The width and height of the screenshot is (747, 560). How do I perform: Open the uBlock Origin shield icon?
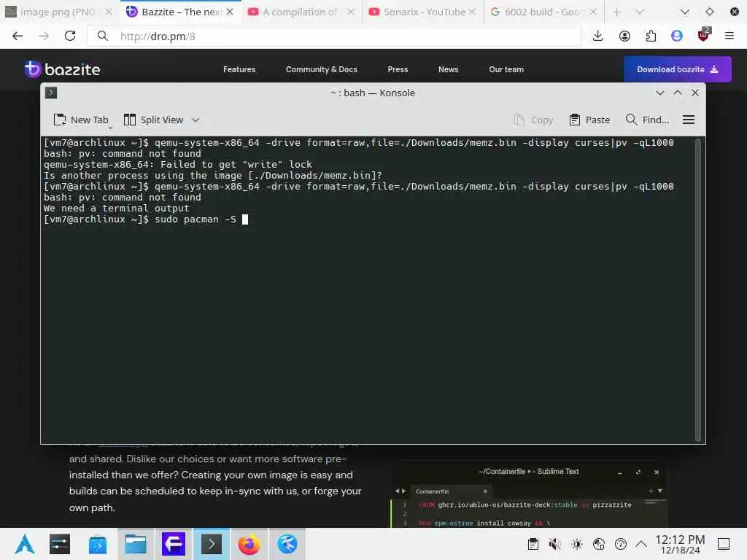pyautogui.click(x=703, y=35)
